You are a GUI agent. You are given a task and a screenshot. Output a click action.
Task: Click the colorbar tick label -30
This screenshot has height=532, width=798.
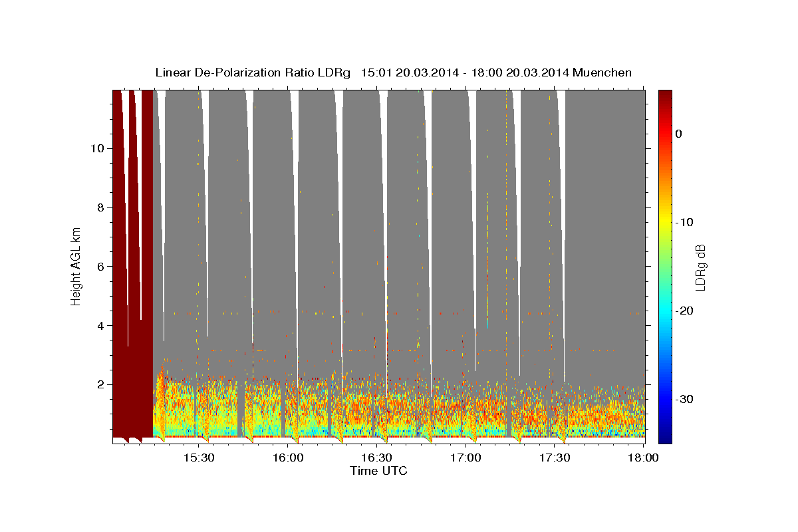coord(685,399)
